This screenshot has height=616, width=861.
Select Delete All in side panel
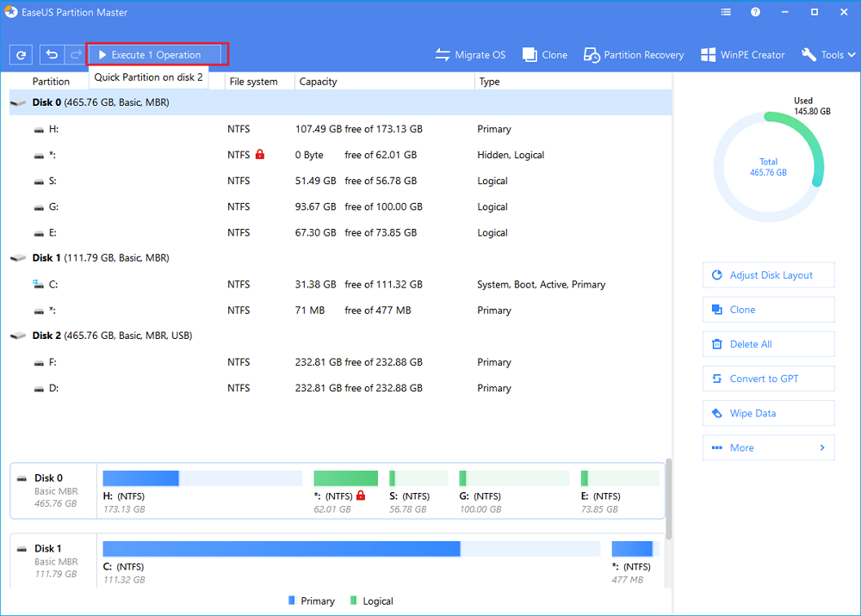tap(768, 344)
